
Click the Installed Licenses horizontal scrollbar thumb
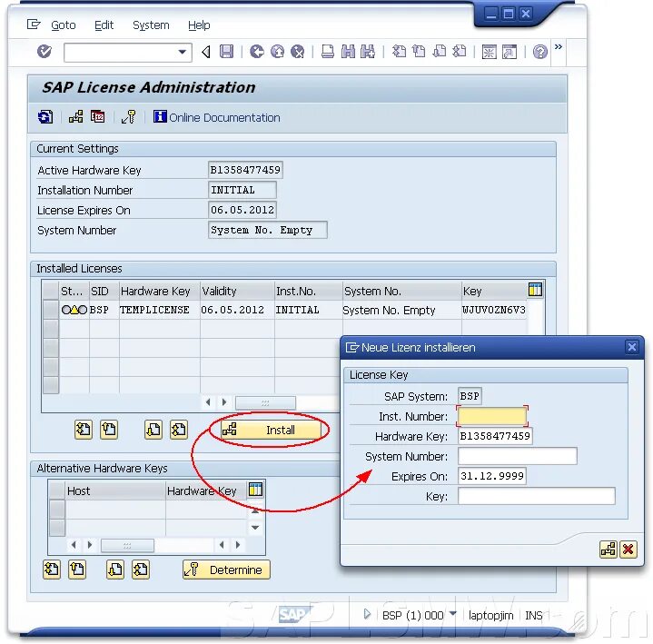coord(266,402)
